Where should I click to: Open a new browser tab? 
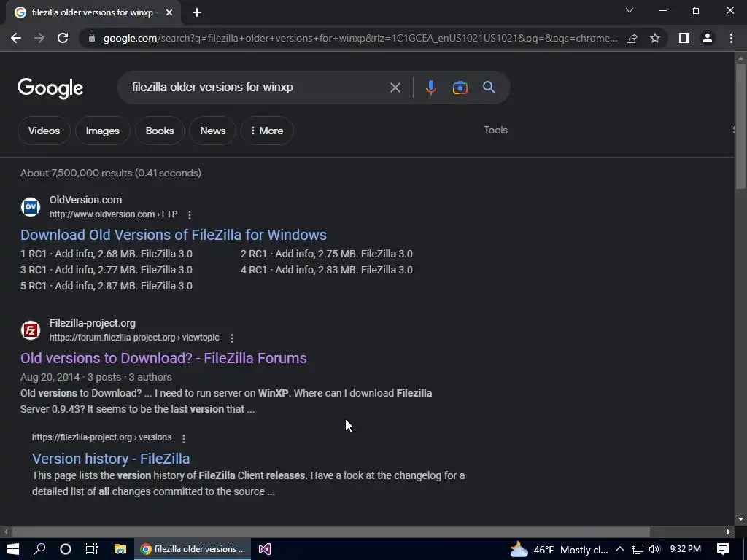point(197,12)
